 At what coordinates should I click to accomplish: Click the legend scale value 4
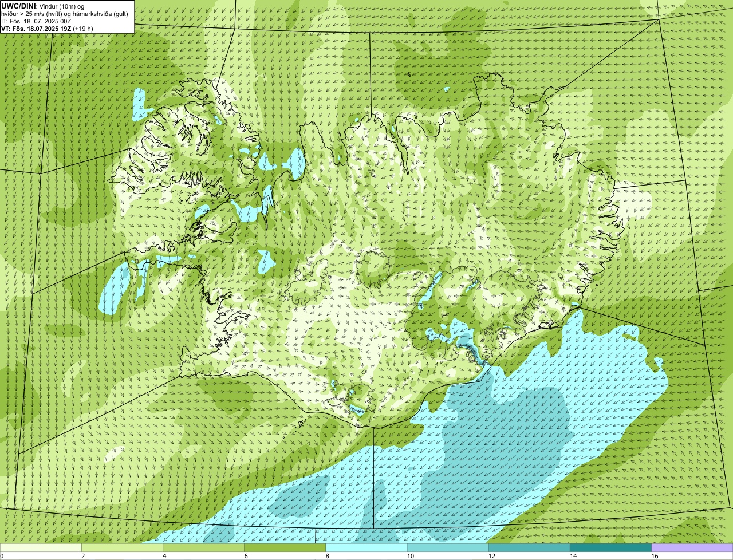coord(164,556)
